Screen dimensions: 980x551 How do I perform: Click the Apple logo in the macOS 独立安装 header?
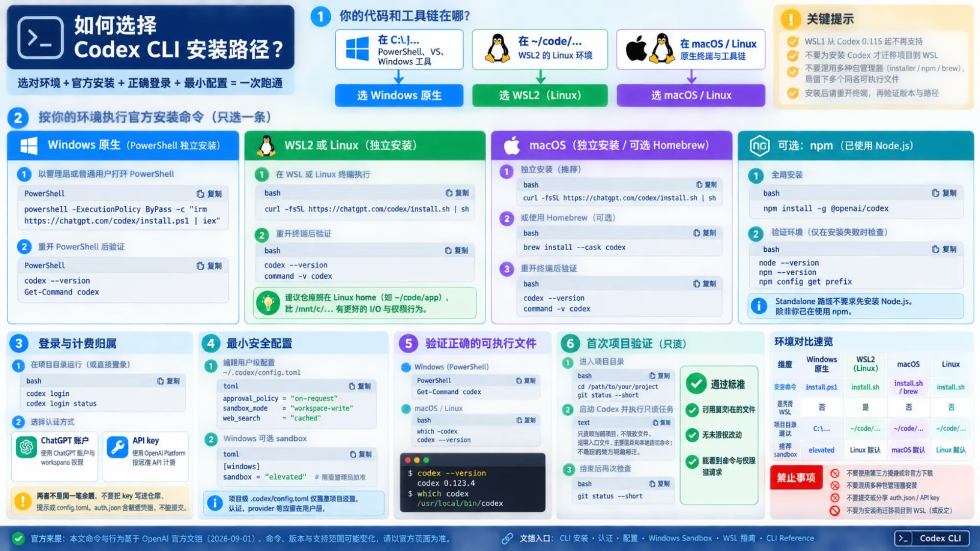coord(512,145)
